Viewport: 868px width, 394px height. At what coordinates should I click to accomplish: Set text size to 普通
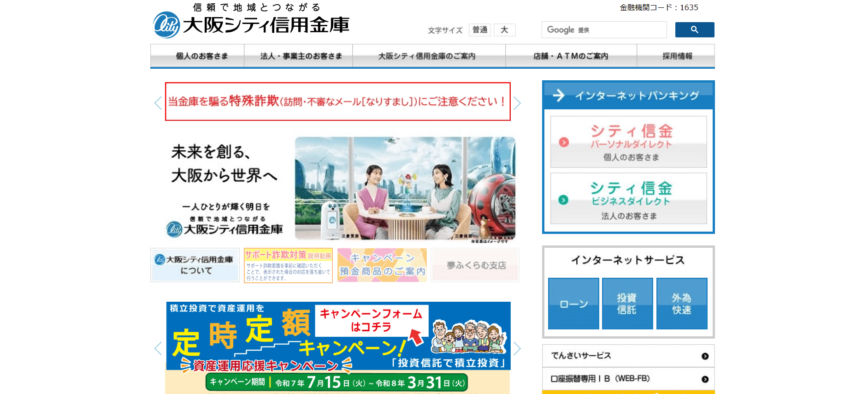pyautogui.click(x=480, y=30)
